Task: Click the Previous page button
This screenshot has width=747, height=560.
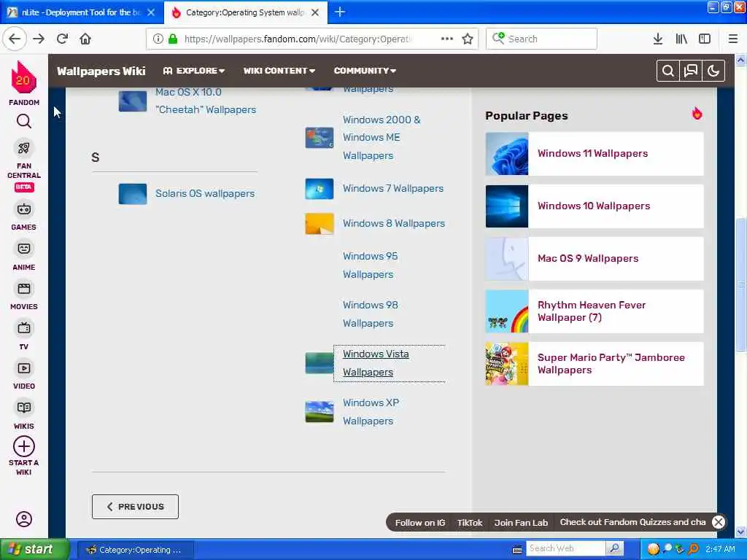Action: pos(135,507)
